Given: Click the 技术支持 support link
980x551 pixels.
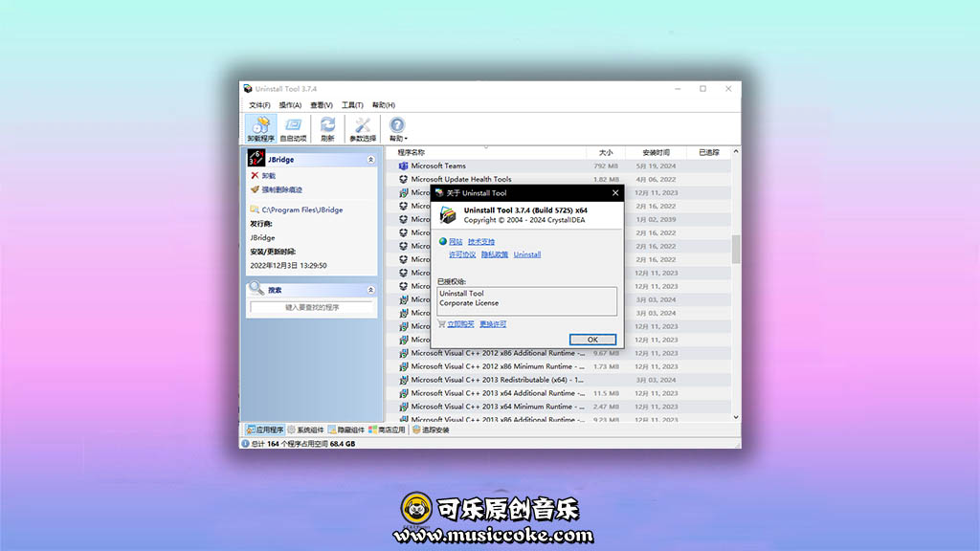Looking at the screenshot, I should tap(480, 242).
